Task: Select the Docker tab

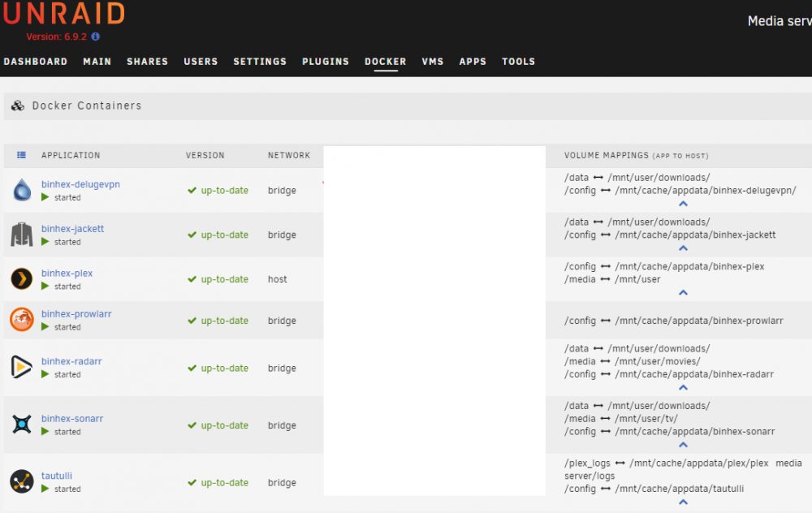Action: point(385,62)
